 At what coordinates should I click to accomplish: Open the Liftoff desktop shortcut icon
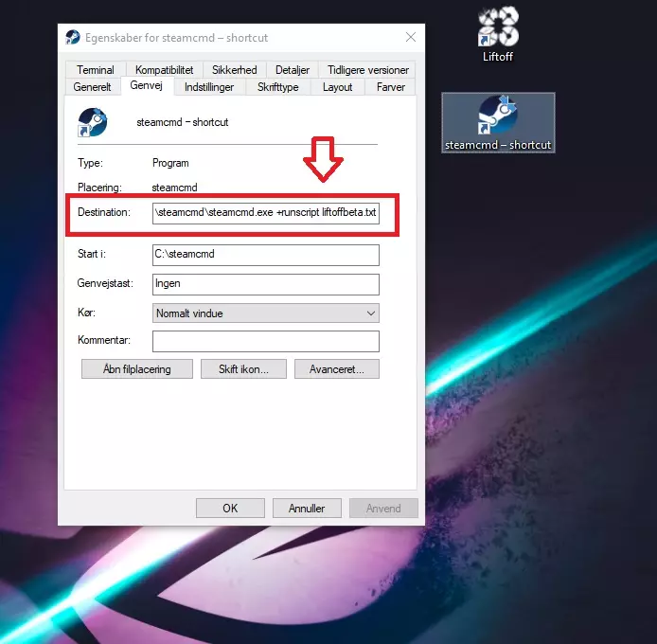pyautogui.click(x=498, y=33)
